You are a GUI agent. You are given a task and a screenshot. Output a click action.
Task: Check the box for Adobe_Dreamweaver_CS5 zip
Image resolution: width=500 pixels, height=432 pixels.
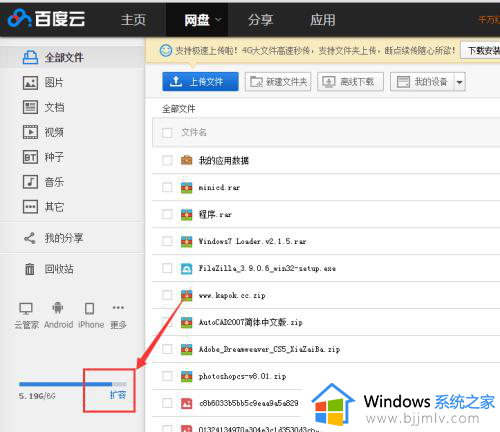pyautogui.click(x=167, y=349)
